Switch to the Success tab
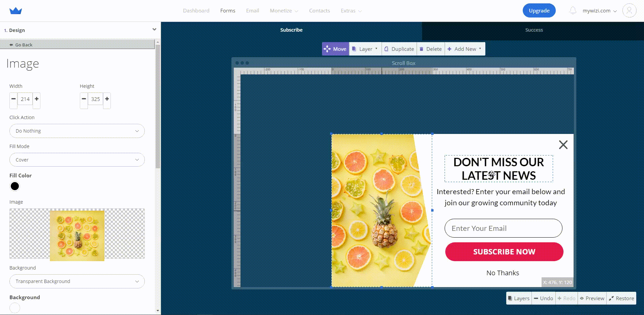Screen dimensions: 644x315 click(x=534, y=30)
